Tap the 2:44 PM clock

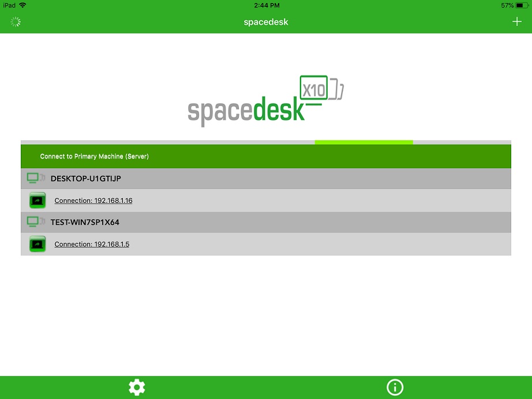pos(267,5)
